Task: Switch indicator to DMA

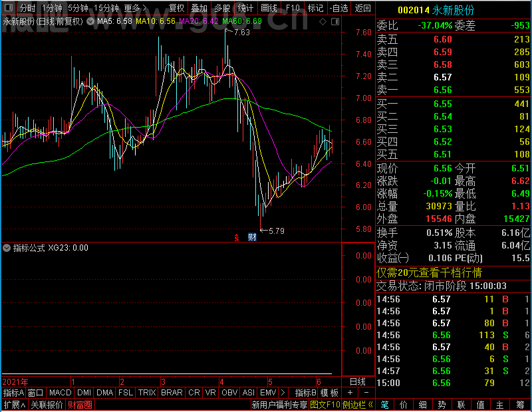Action: click(x=104, y=393)
